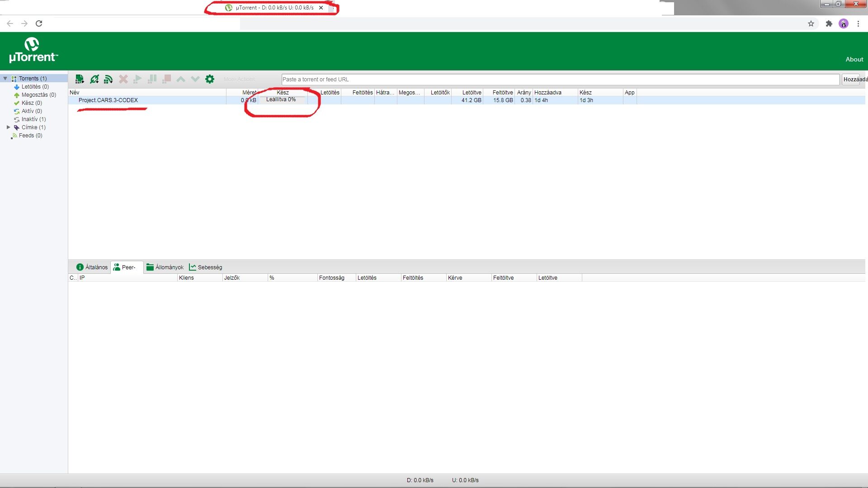Switch to the Általános tab
868x488 pixels.
[x=92, y=267]
